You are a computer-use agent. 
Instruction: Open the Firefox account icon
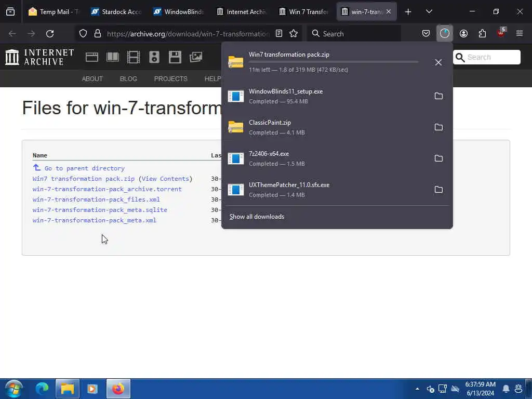[463, 34]
